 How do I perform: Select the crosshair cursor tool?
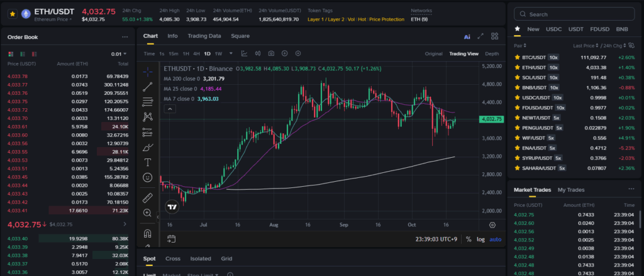(x=148, y=71)
